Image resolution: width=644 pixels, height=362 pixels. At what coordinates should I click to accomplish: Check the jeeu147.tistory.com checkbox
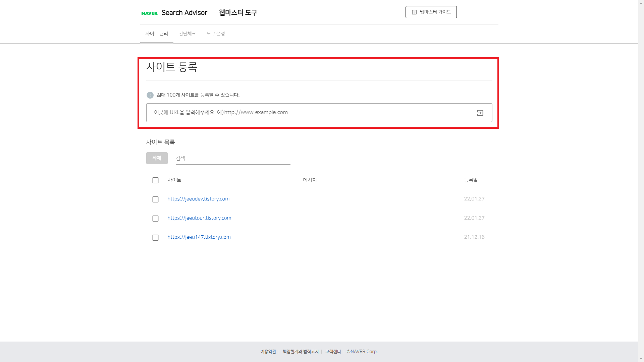(155, 238)
